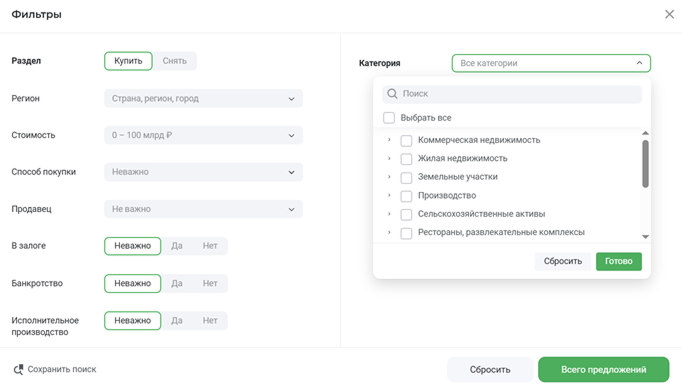Open the Продавец dropdown
Screen dimensions: 682x391
coord(204,209)
